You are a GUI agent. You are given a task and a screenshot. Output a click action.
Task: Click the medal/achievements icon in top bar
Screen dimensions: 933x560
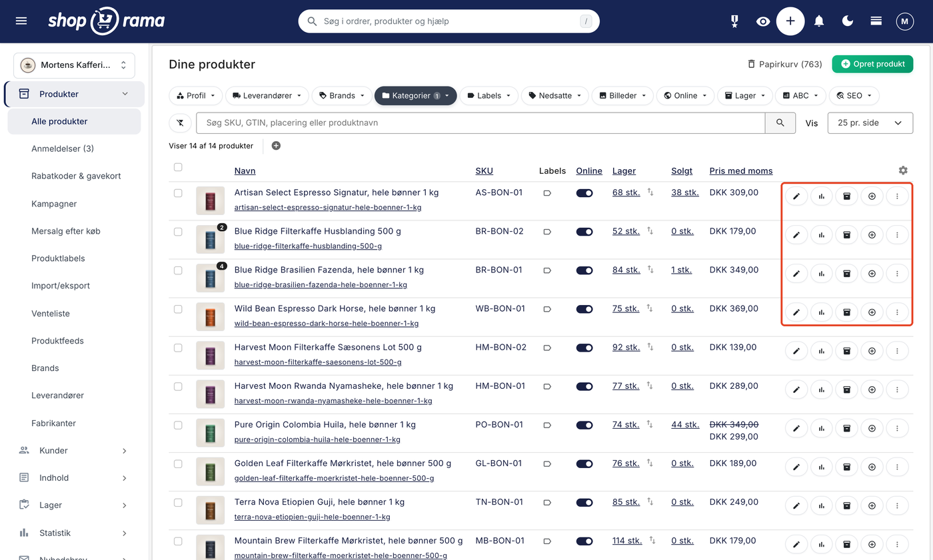point(734,21)
